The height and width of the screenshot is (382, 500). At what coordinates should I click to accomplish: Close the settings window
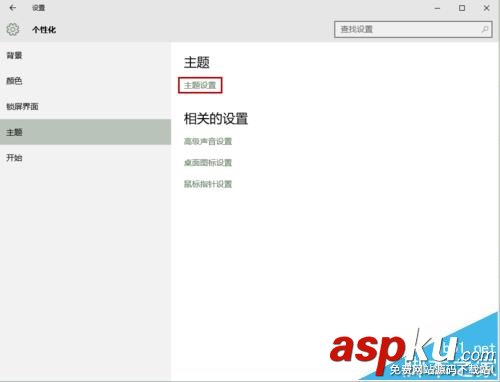(486, 8)
